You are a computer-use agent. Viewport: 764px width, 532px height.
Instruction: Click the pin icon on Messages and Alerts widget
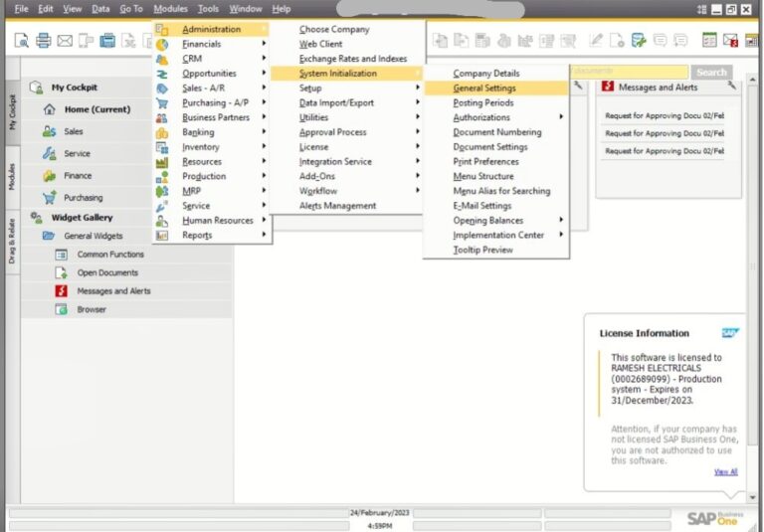732,86
